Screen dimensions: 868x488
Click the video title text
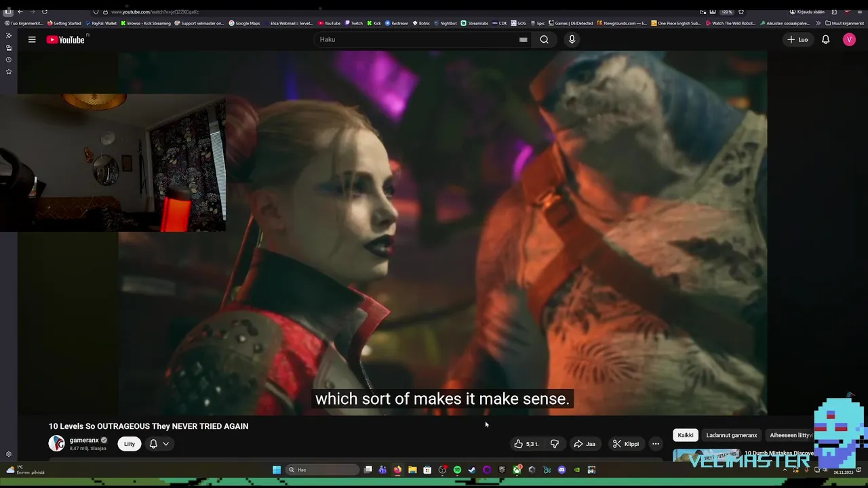coord(149,426)
